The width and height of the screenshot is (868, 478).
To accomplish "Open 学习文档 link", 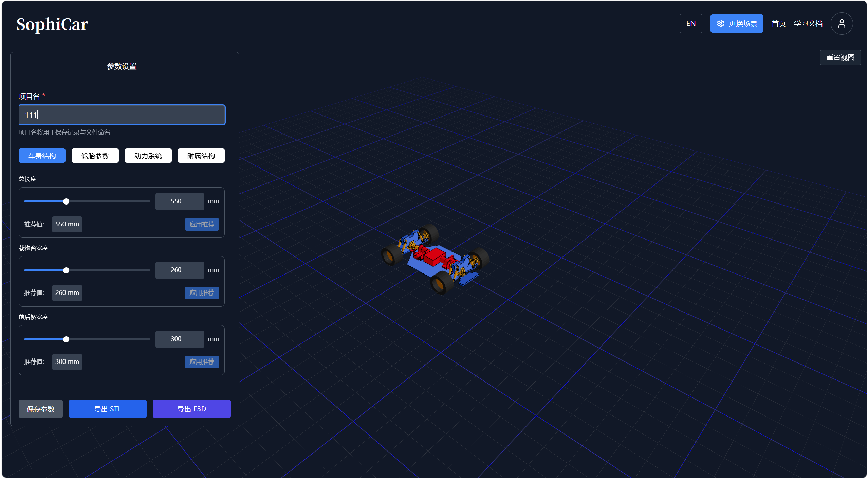I will click(x=808, y=23).
